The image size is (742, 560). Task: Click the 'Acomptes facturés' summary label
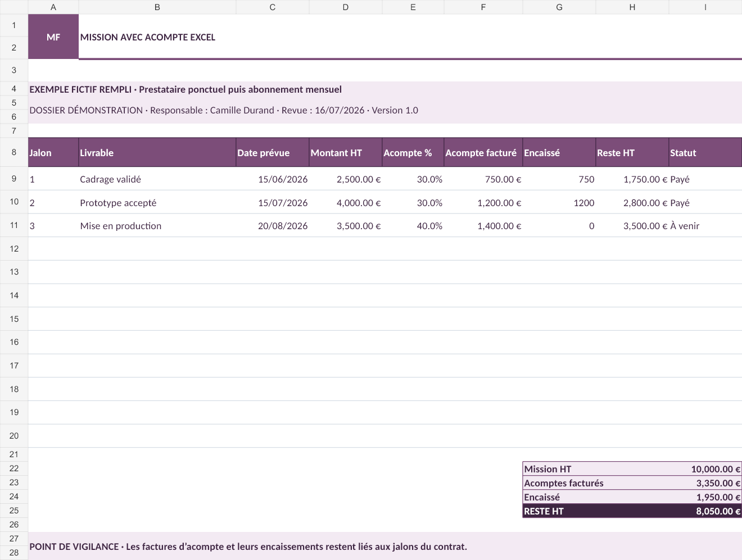pyautogui.click(x=564, y=483)
